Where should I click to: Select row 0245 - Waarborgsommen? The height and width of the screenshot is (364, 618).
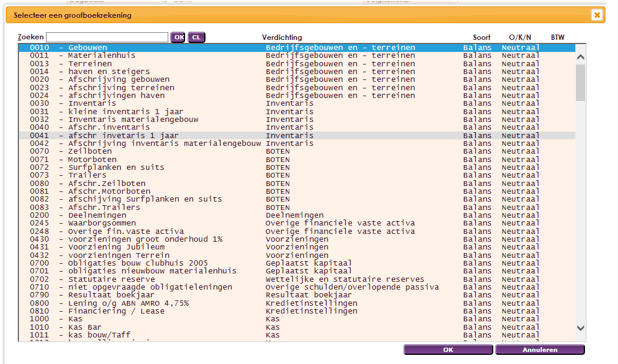[x=297, y=223]
